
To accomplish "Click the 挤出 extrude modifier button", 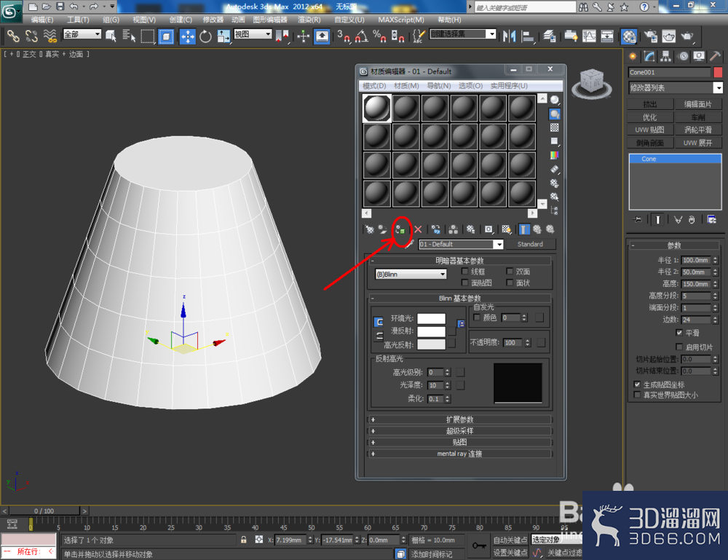I will pyautogui.click(x=650, y=104).
